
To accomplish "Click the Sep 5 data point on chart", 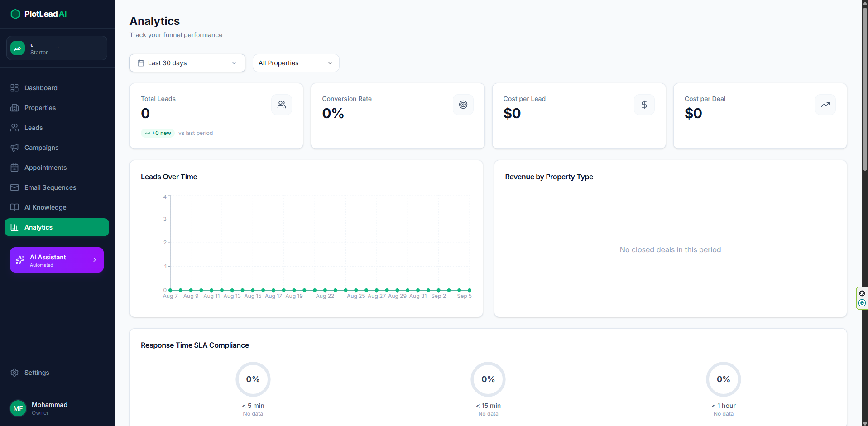I will point(470,290).
